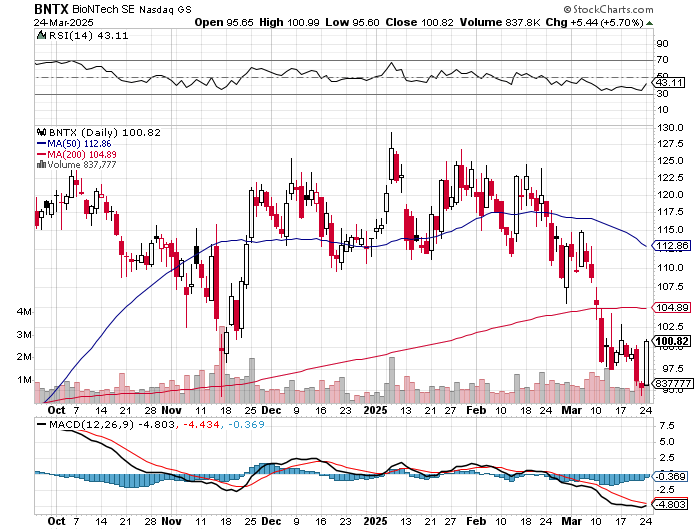Screen dimensions: 700x530
Task: Click the red -4.434 MACD signal value
Action: [x=202, y=425]
